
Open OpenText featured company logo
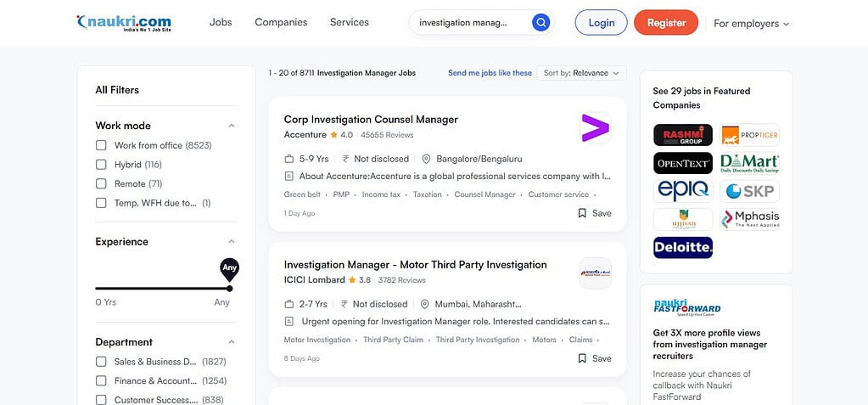coord(682,163)
